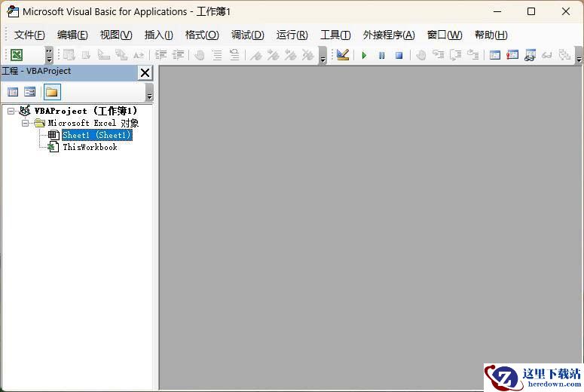The image size is (584, 392).
Task: Click the Outdent icon
Action: pos(178,55)
